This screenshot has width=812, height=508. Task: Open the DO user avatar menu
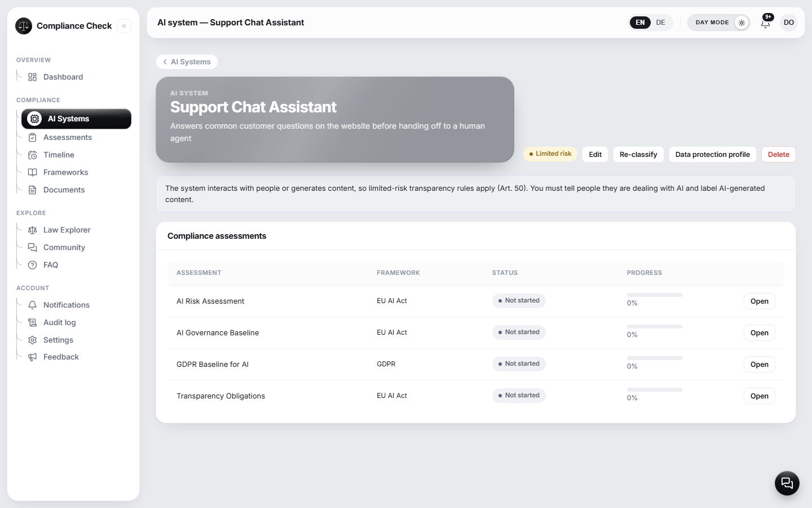coord(789,23)
